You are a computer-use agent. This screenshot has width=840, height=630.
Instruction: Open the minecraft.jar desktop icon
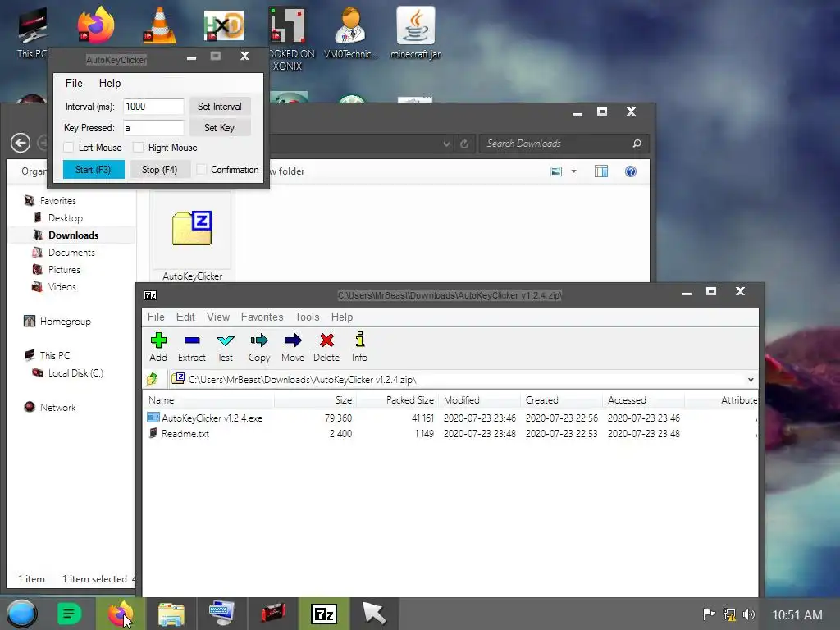pos(416,31)
